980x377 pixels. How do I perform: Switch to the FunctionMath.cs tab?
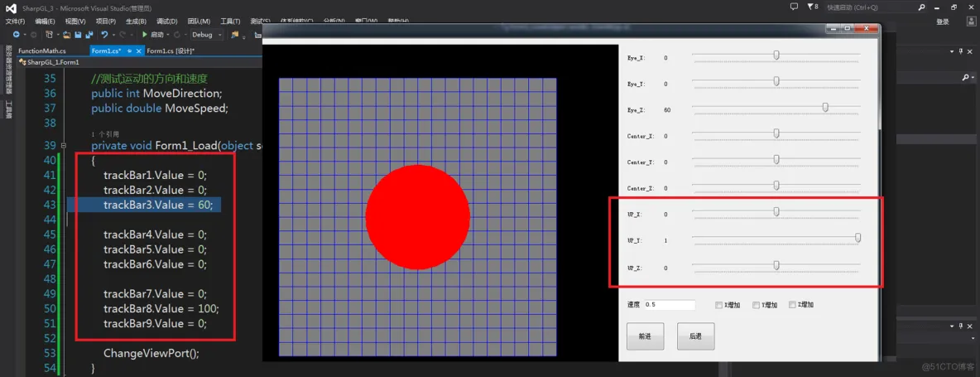click(x=42, y=51)
